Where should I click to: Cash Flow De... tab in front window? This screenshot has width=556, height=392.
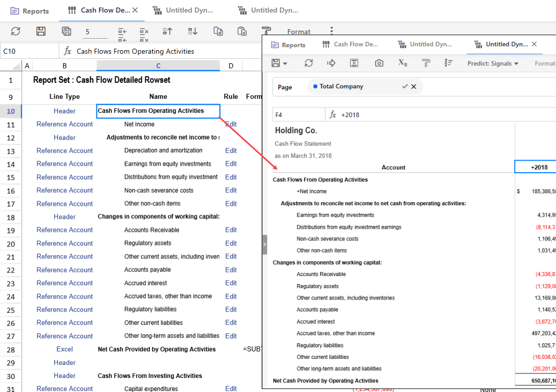[351, 44]
